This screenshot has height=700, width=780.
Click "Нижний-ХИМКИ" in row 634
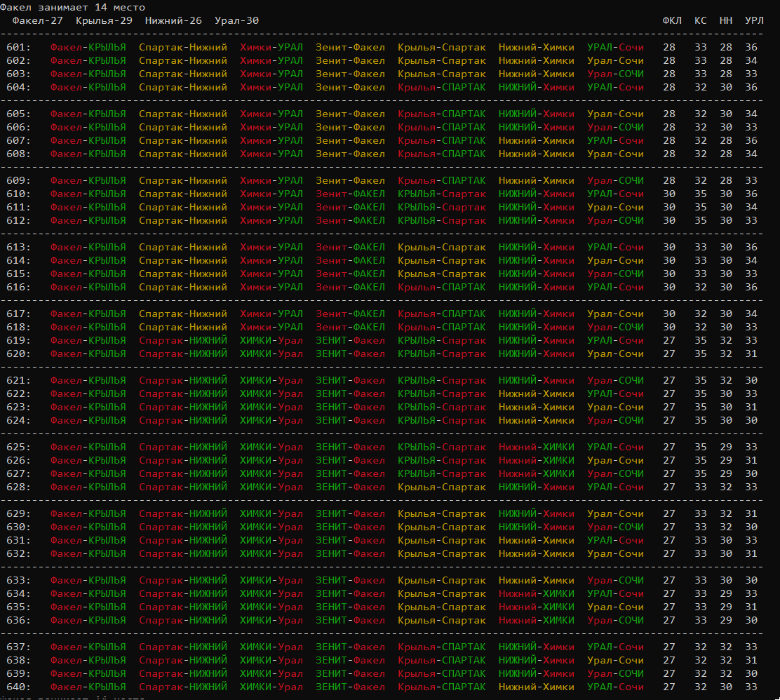[536, 594]
